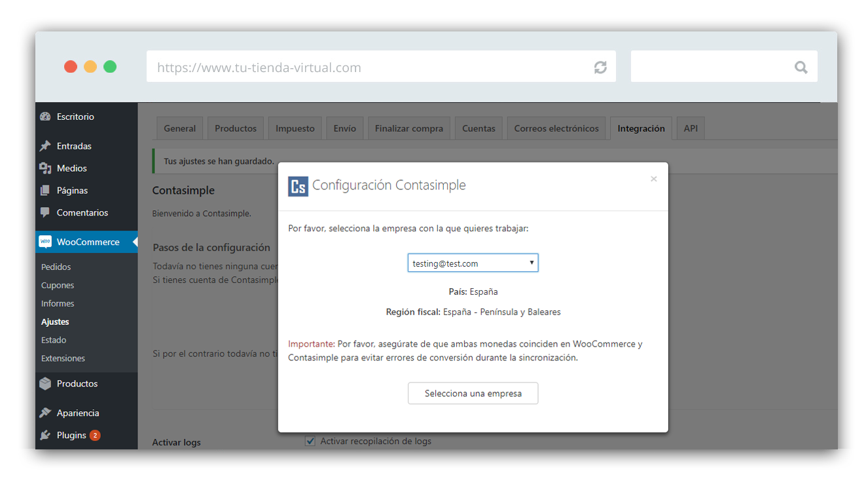Open the Páginas menu item
868x490 pixels.
[x=86, y=191]
